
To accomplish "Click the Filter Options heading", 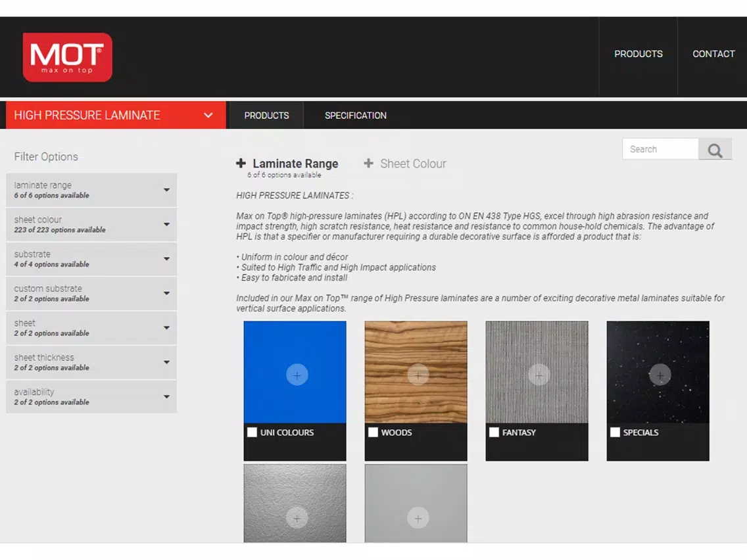I will [46, 156].
